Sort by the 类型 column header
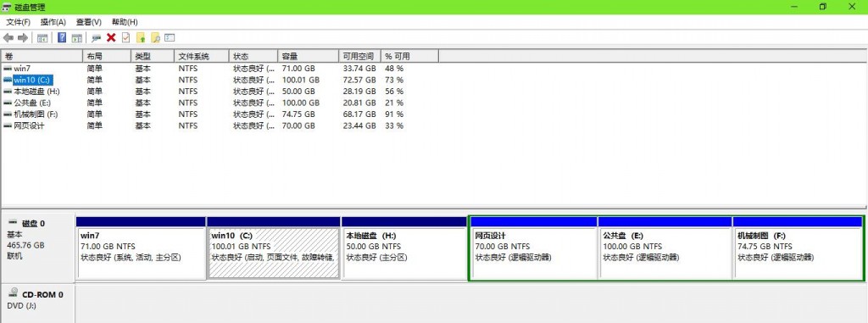The width and height of the screenshot is (868, 323). click(x=153, y=56)
